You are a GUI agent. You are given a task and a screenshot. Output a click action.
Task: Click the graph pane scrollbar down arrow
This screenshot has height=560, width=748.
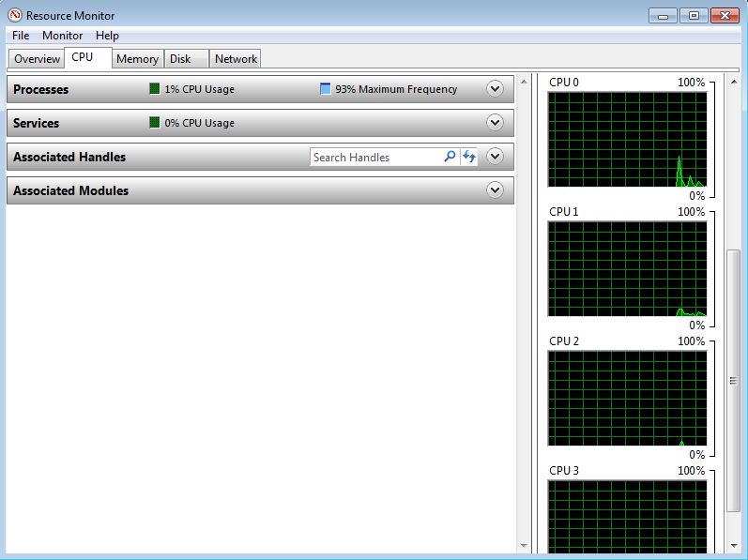click(734, 546)
